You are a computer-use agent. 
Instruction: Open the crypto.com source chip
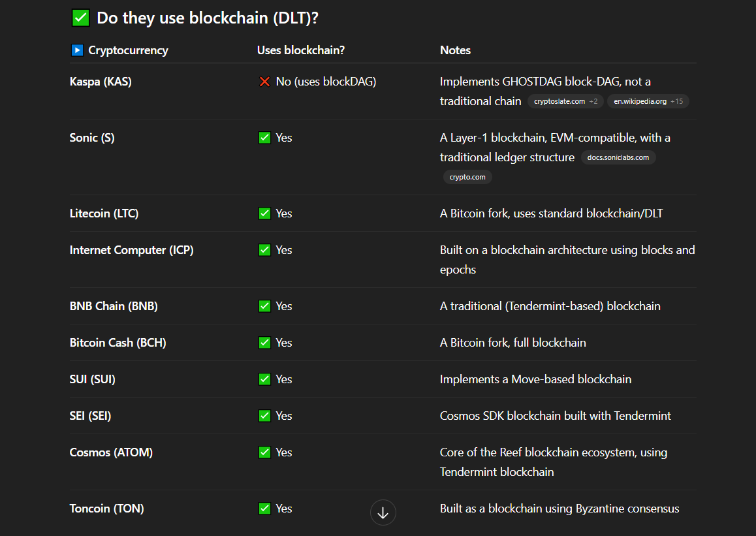pos(467,178)
